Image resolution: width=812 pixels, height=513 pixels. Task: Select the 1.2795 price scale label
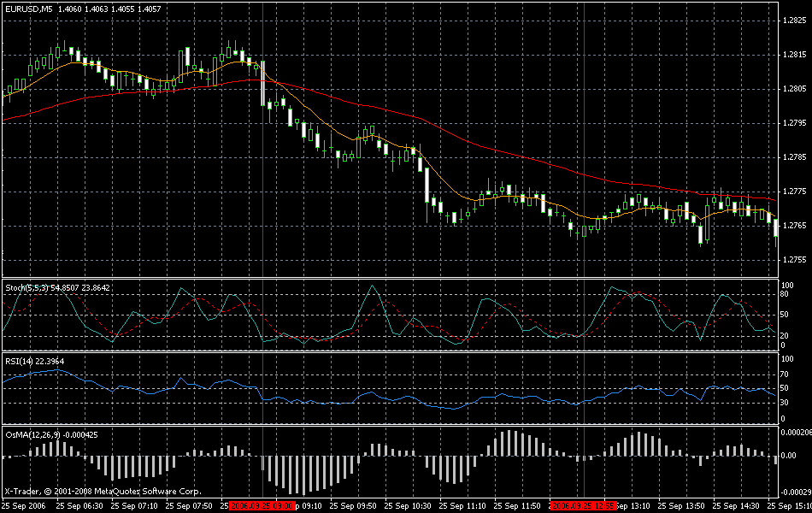795,123
